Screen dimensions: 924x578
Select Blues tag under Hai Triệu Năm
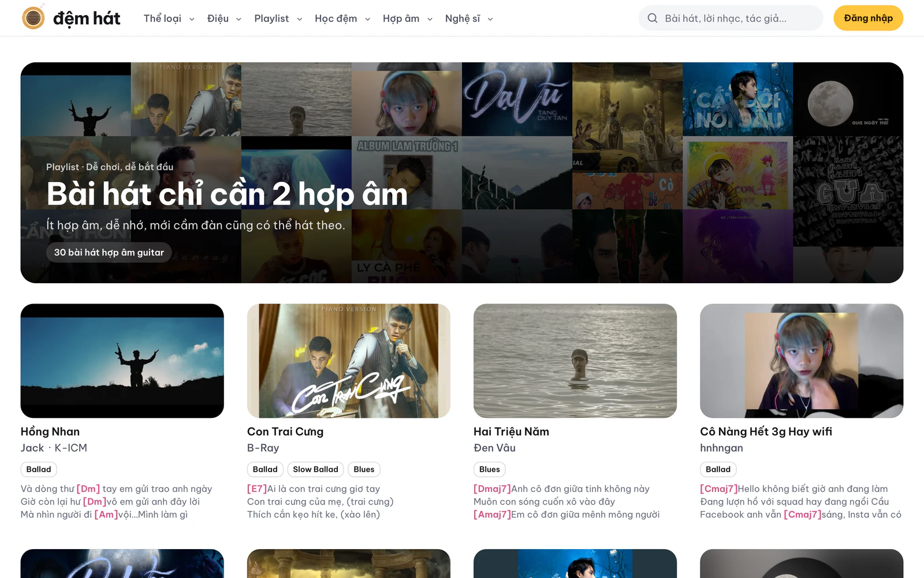489,469
